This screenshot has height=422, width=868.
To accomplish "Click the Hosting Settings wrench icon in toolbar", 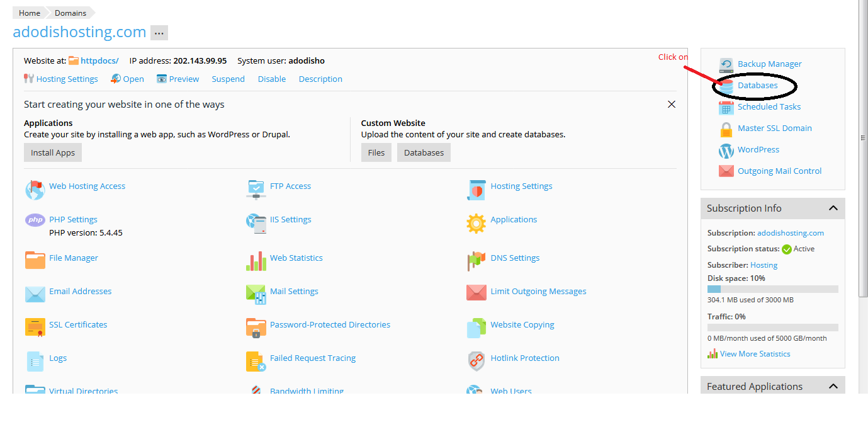I will [29, 79].
